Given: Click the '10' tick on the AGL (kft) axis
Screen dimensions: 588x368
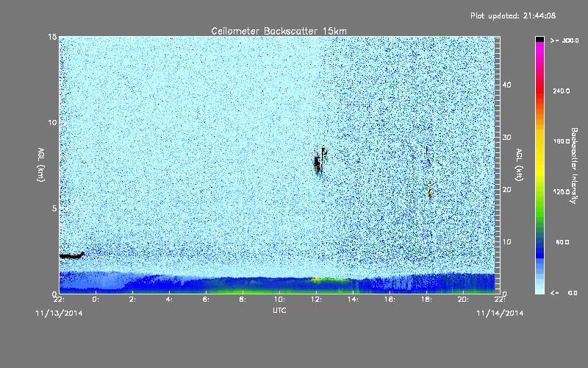Looking at the screenshot, I should [x=506, y=242].
